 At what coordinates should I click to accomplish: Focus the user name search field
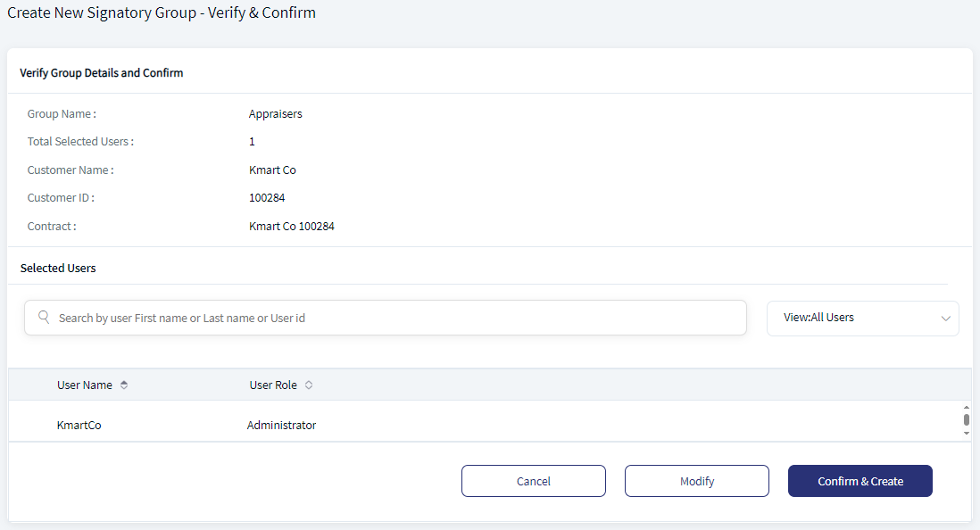click(x=385, y=318)
